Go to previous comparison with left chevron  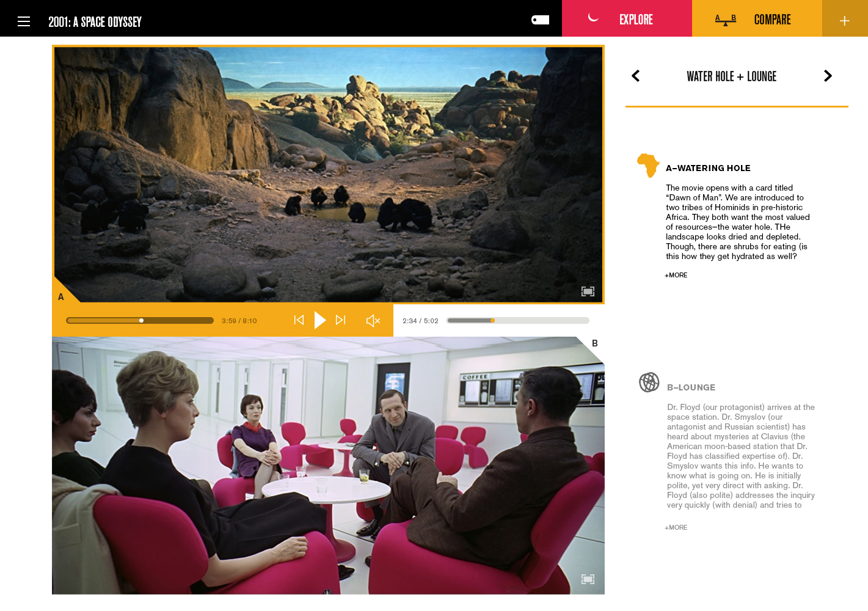(636, 76)
